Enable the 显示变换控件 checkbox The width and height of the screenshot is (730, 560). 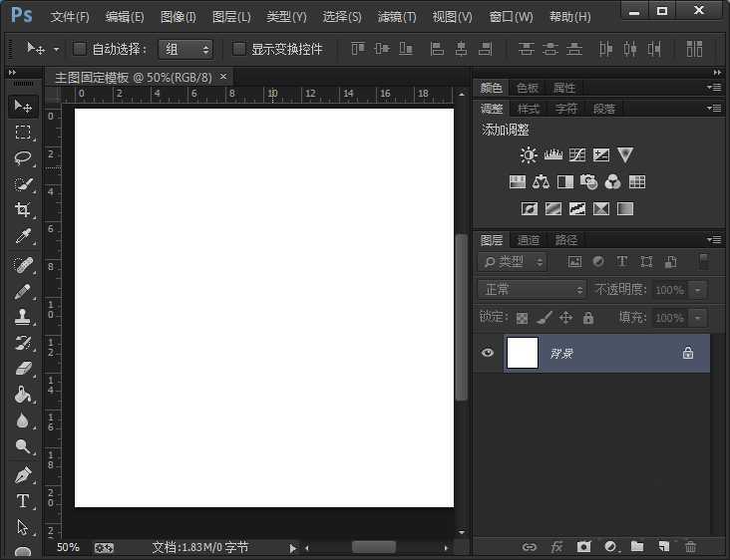239,49
